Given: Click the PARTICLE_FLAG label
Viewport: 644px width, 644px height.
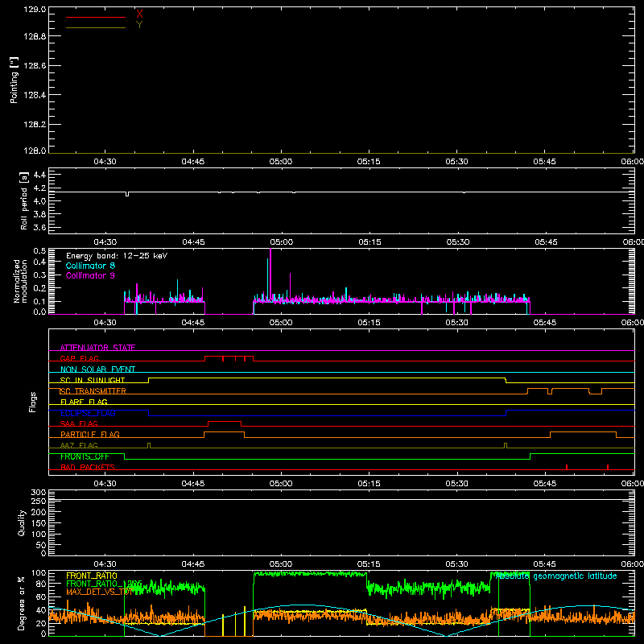Looking at the screenshot, I should [90, 434].
